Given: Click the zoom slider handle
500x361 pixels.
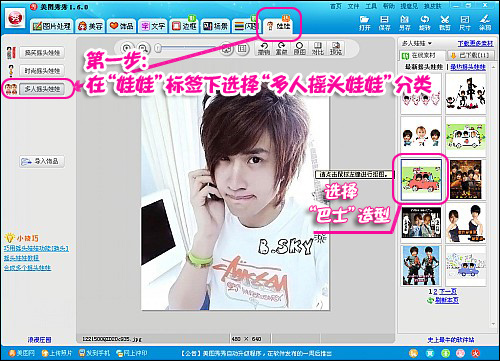Looking at the screenshot, I should (158, 49).
